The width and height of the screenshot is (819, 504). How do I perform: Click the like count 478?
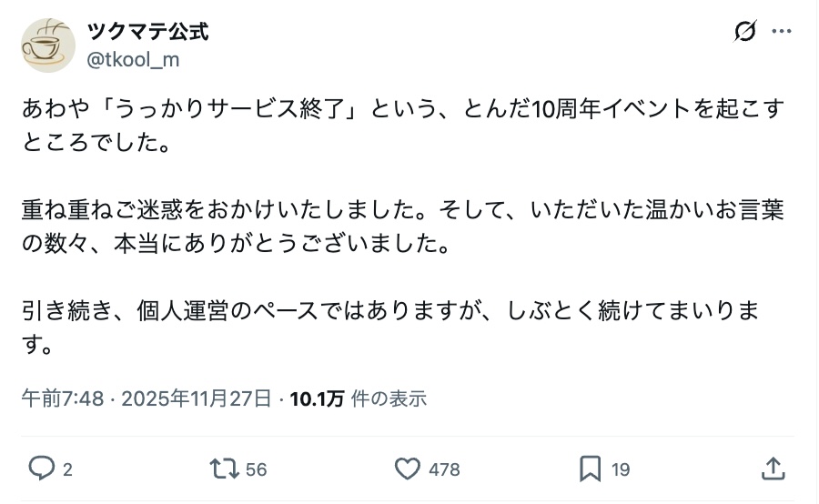pyautogui.click(x=444, y=469)
